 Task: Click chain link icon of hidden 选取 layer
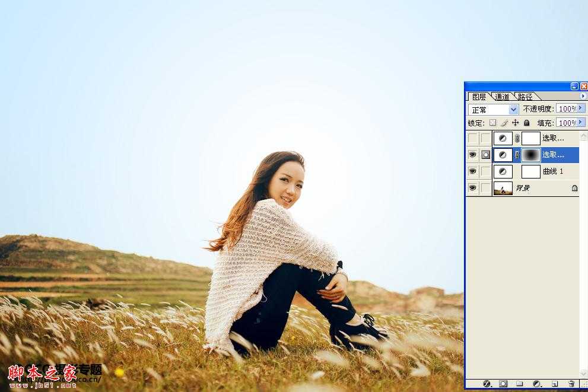point(517,138)
